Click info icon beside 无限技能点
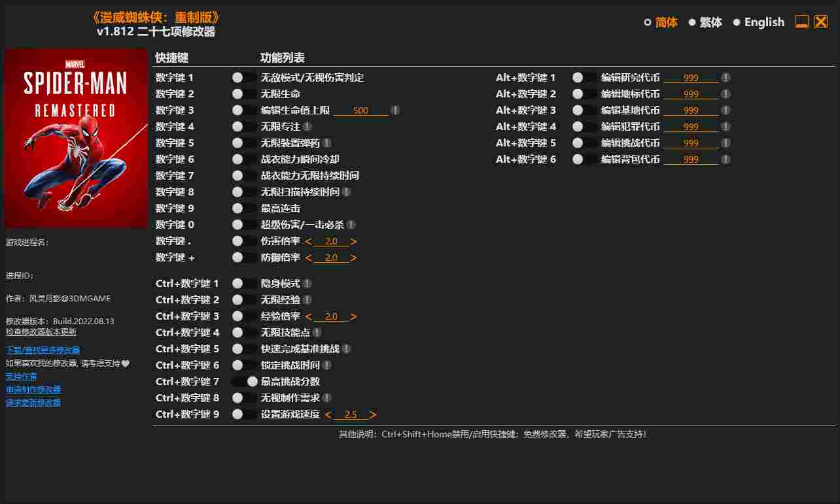840x504 pixels. [317, 333]
